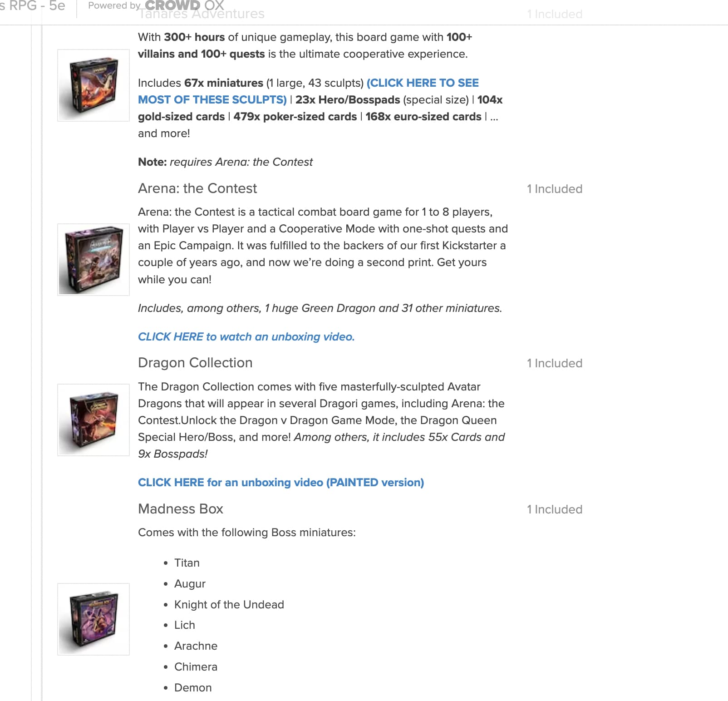This screenshot has width=728, height=701.
Task: Select 'Knight of the Undead' in the list
Action: pyautogui.click(x=229, y=605)
